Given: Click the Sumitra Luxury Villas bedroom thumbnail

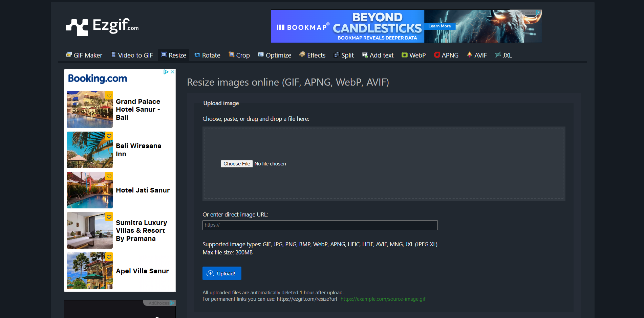Looking at the screenshot, I should point(90,230).
